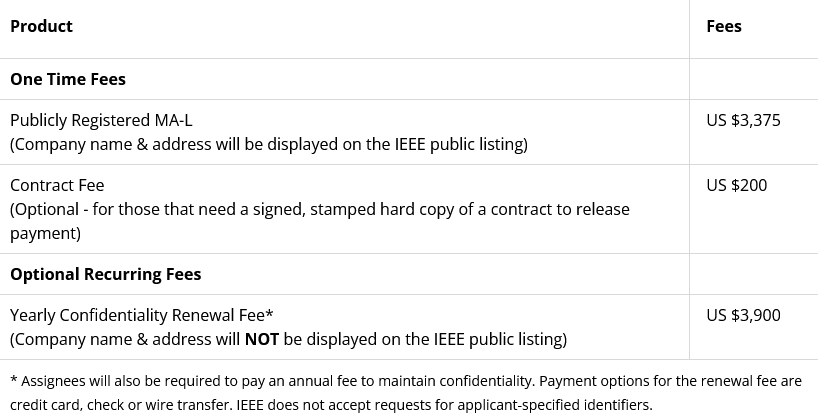Click the bold NOT word in the listing note
This screenshot has height=417, width=818.
(x=262, y=339)
